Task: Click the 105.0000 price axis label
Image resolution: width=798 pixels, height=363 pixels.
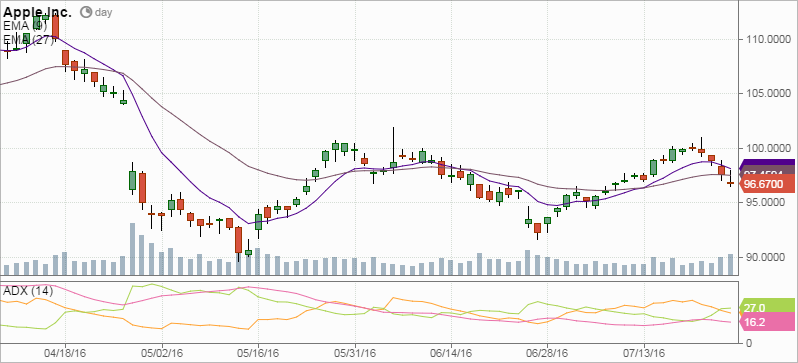Action: click(x=767, y=94)
